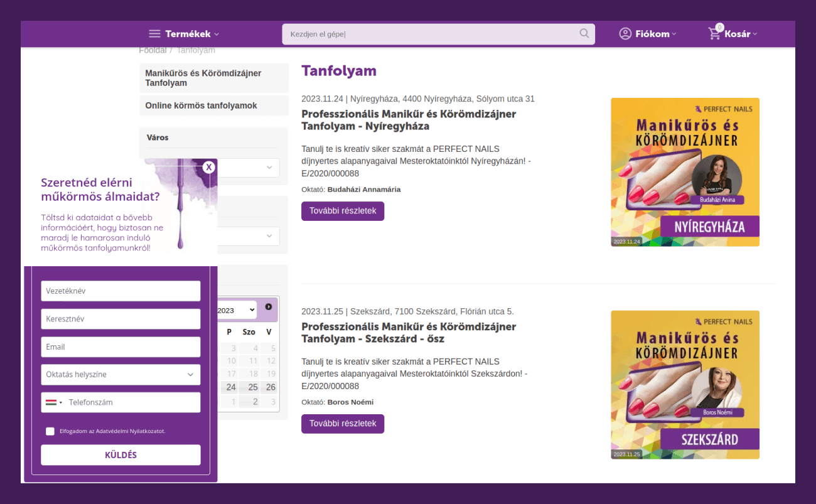Expand the Oktatás helyszíne dropdown
The height and width of the screenshot is (504, 816).
121,375
